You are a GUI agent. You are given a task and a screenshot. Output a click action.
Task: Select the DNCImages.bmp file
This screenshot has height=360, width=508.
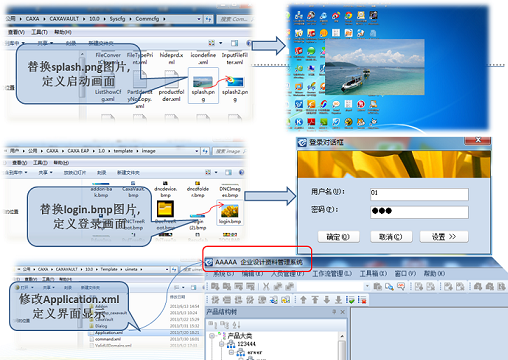pyautogui.click(x=230, y=191)
